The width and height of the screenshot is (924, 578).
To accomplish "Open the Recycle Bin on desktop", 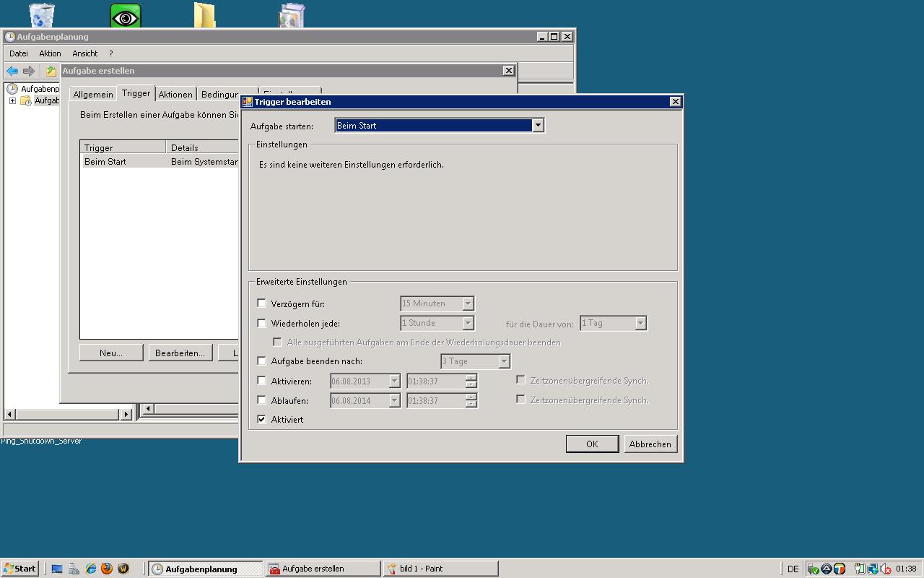I will click(42, 16).
